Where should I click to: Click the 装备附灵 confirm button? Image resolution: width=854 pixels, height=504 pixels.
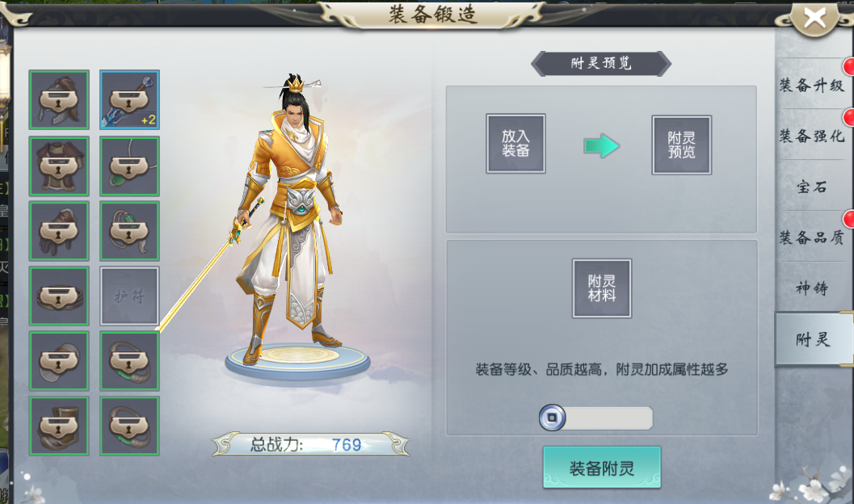[x=602, y=468]
